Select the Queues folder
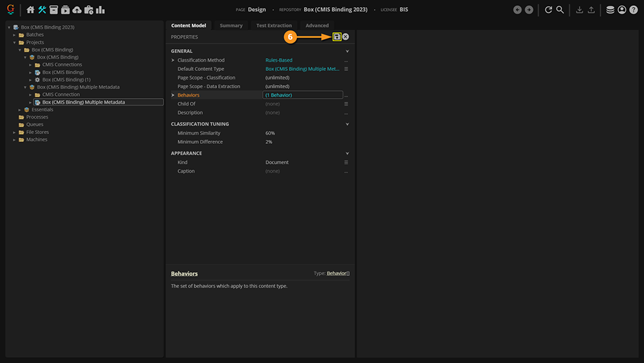Screen dimensions: 644x363 pos(35,124)
